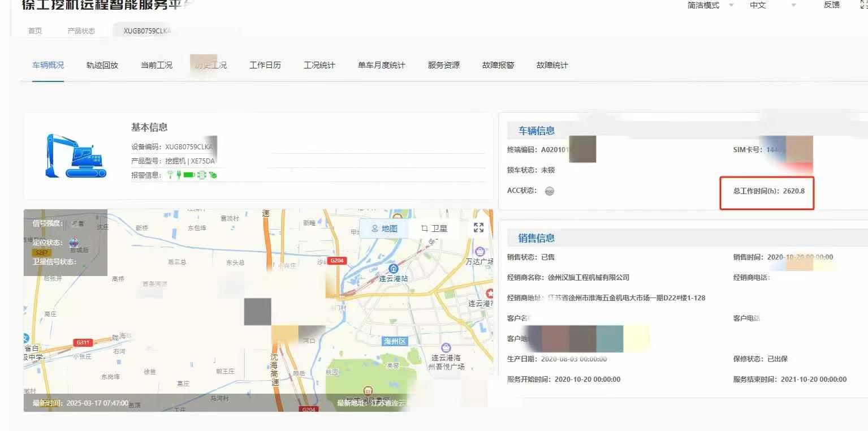
Task: Click the 最新时间 2025-03-17 07:47:00 text
Action: 80,403
